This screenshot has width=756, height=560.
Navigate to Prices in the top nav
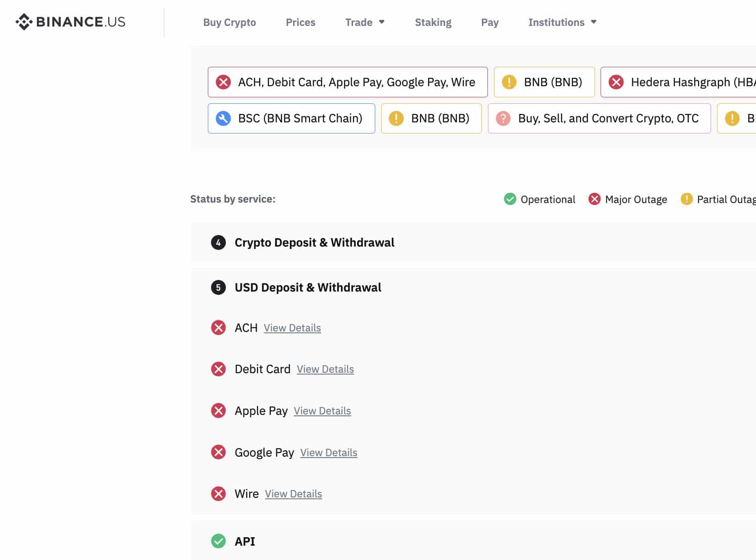pos(301,22)
